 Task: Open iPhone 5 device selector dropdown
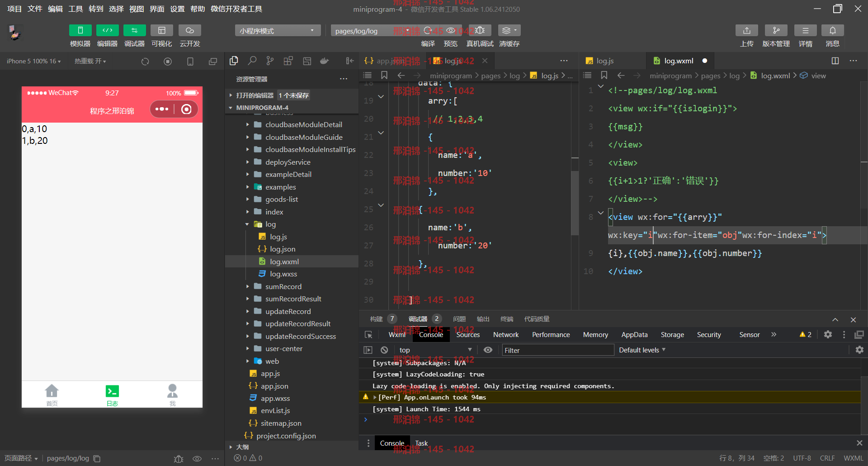[x=34, y=61]
